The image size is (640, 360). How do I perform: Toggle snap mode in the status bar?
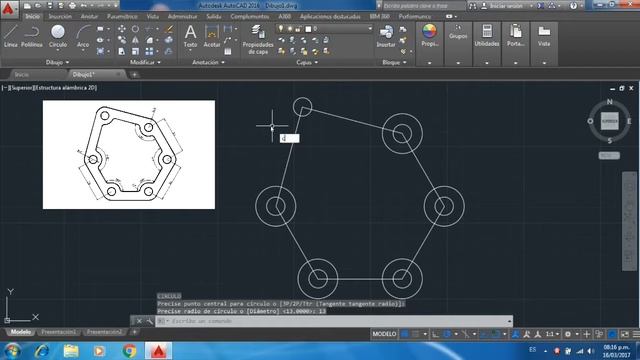[416, 334]
